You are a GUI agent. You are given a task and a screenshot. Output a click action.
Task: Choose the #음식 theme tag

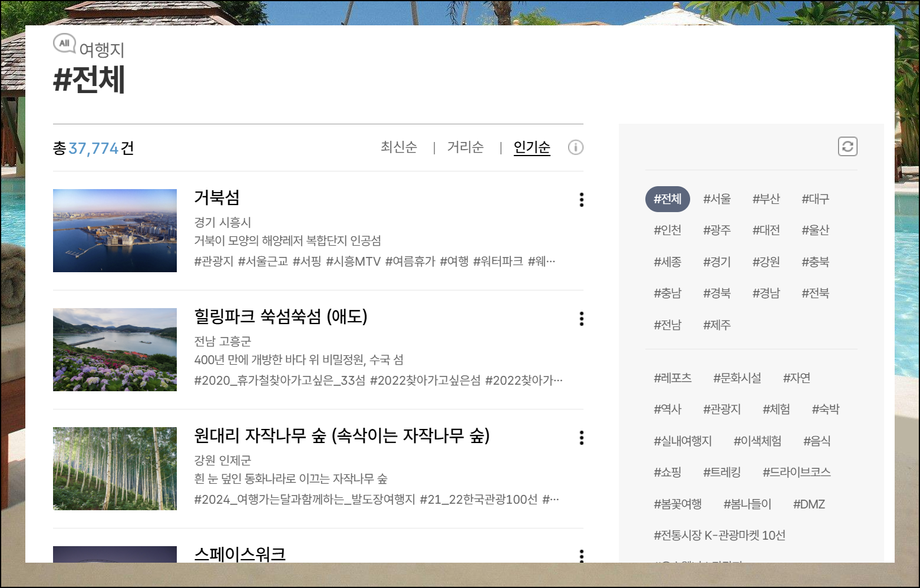(x=817, y=441)
